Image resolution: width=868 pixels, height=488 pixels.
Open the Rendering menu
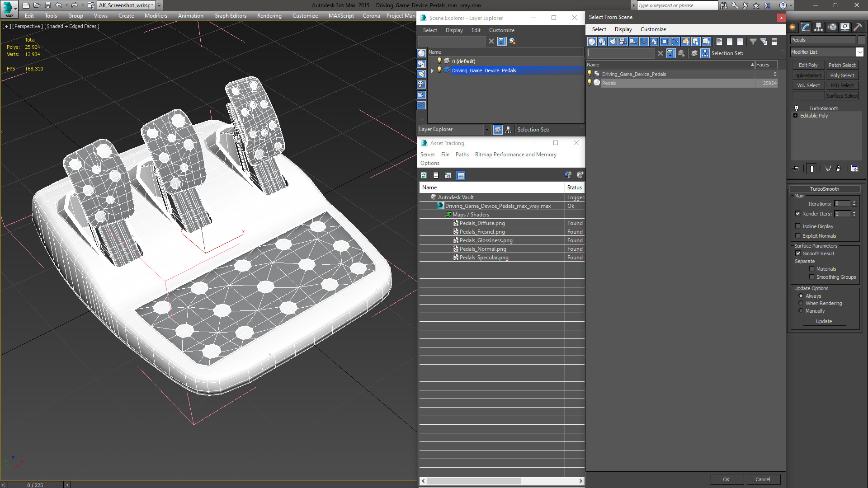point(269,16)
